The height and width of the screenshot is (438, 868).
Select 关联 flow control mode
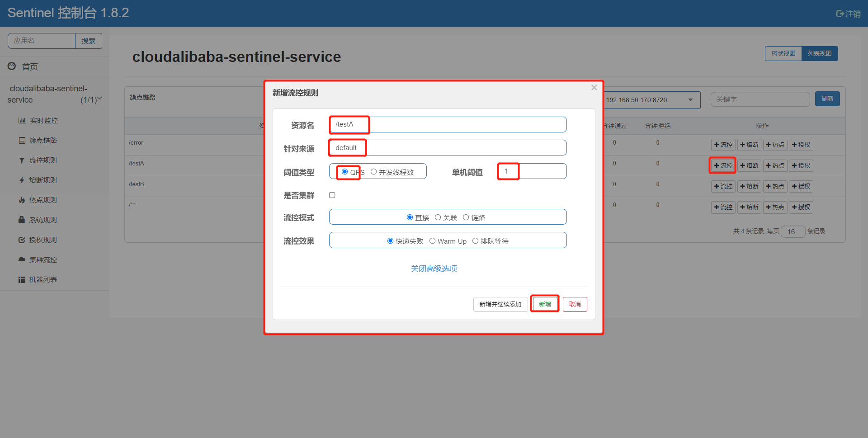(x=438, y=217)
